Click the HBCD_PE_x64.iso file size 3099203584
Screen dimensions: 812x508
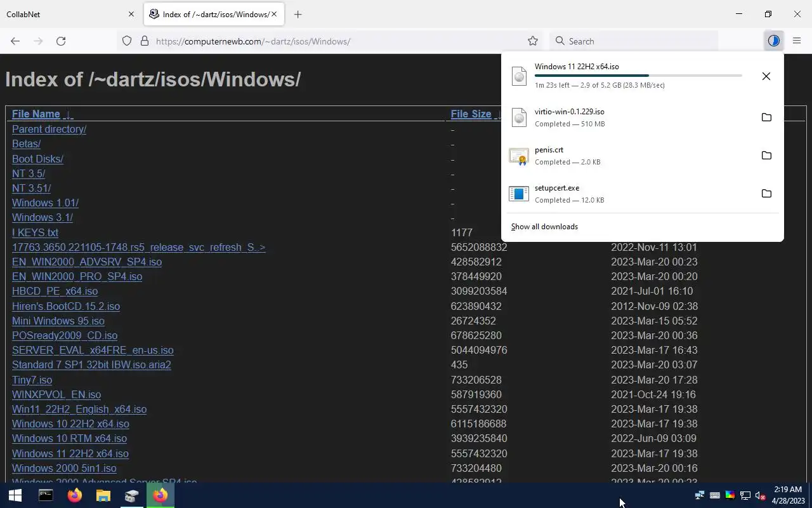(x=478, y=291)
